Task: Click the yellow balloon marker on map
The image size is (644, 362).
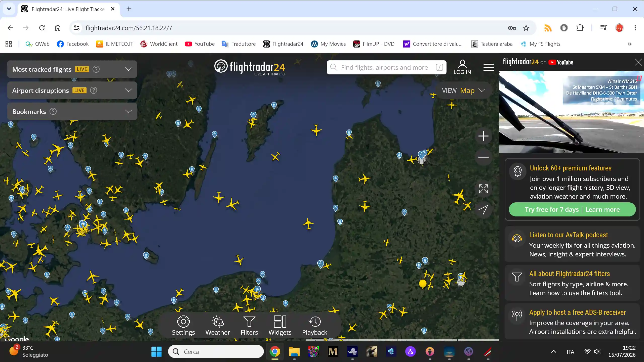Action: click(423, 284)
